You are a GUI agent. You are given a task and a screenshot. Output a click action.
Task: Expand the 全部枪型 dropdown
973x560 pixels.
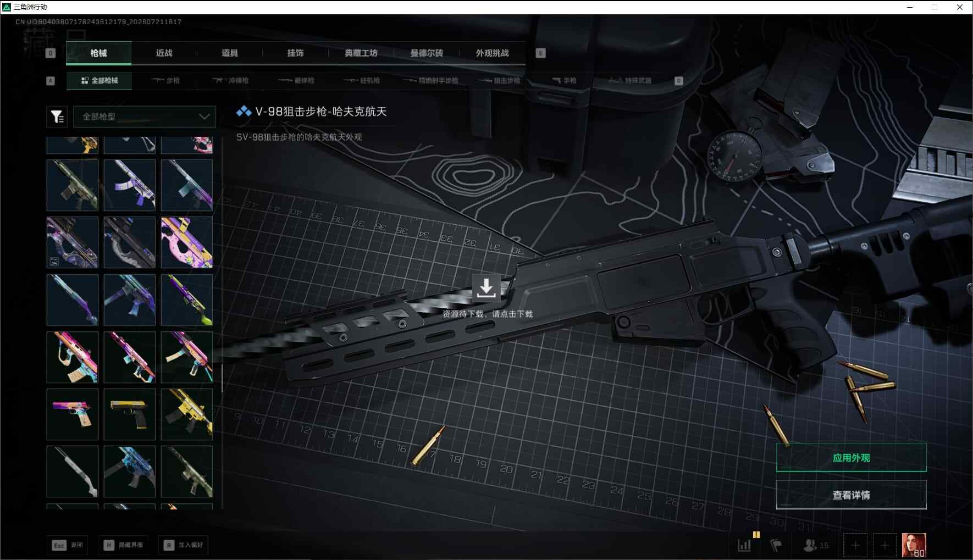(x=145, y=117)
